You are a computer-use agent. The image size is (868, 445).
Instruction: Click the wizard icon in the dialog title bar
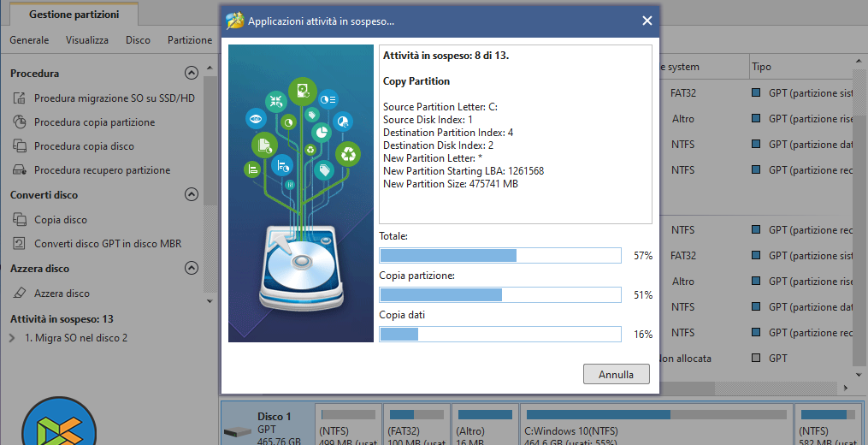click(235, 21)
